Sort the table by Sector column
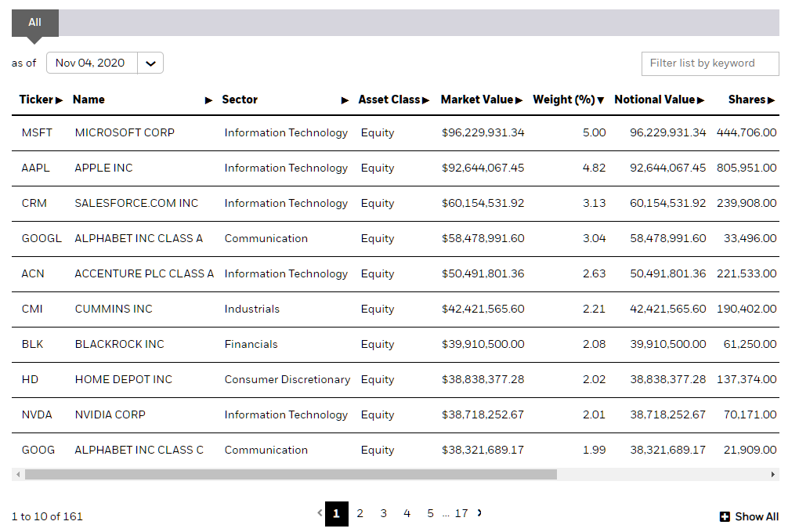Screen dimensions: 799x532 click(x=285, y=100)
